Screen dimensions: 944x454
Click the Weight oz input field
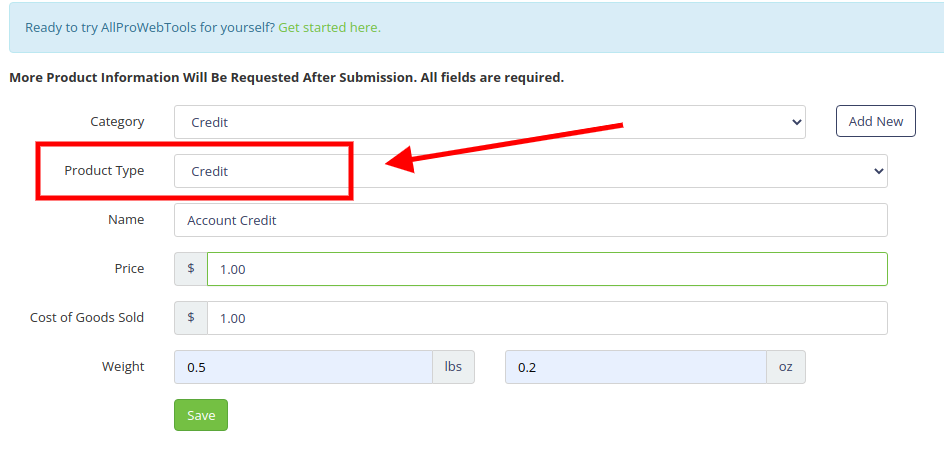[636, 367]
